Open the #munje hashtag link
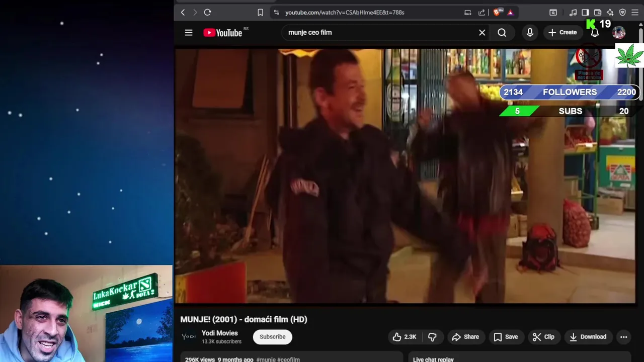Screen dimensions: 644x362 (x=266, y=359)
